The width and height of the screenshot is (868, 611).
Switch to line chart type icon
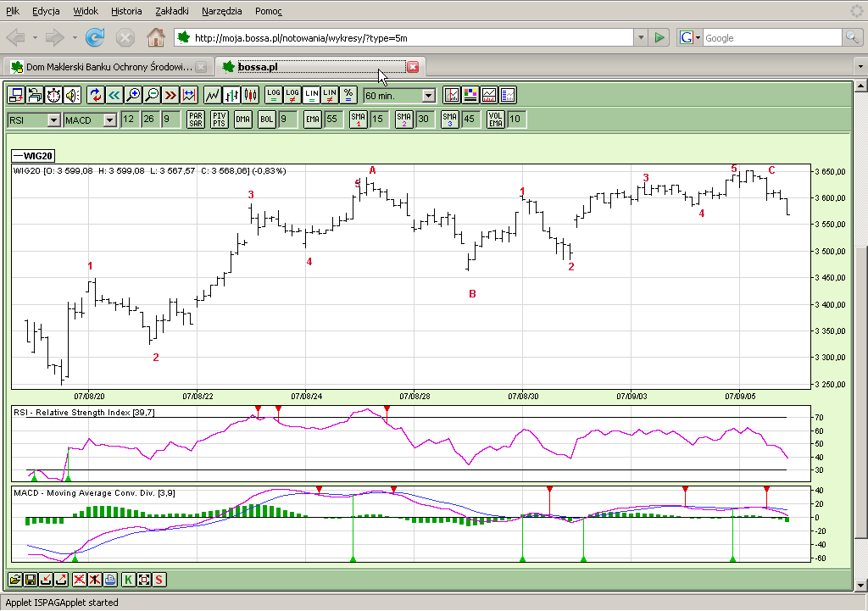point(213,96)
